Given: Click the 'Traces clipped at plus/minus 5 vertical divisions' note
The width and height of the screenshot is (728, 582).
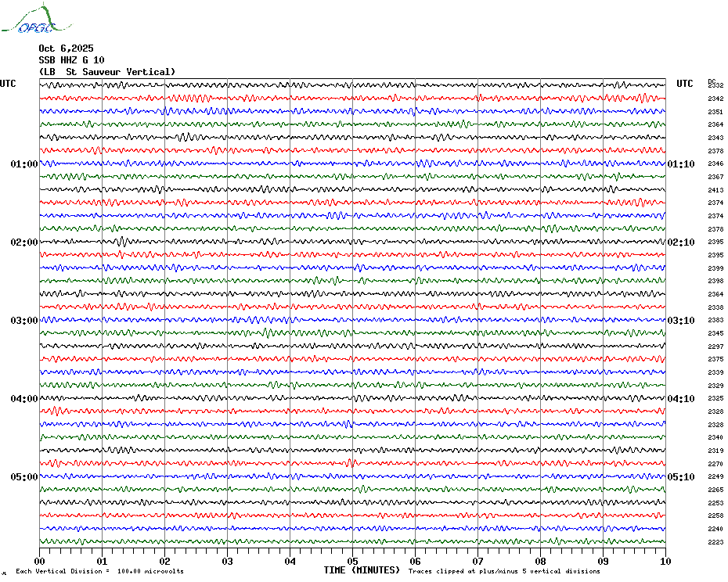Looking at the screenshot, I should (504, 571).
